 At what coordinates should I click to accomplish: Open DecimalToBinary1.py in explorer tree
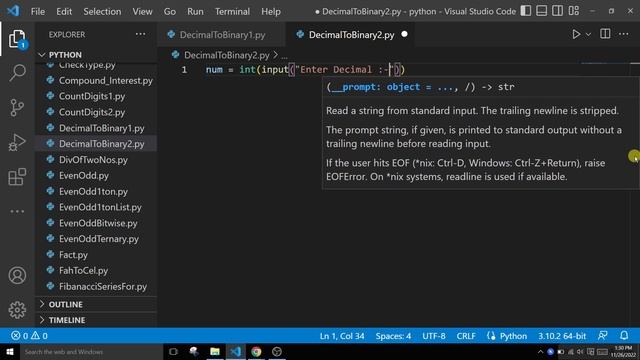102,128
